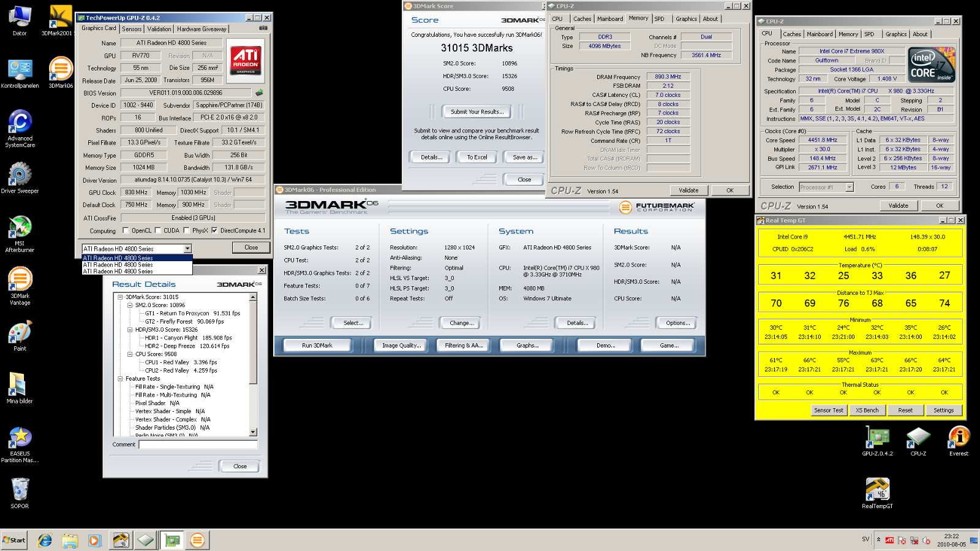This screenshot has height=551, width=980.
Task: Click the BIOS save chip icon in GPU-Z
Action: (259, 93)
